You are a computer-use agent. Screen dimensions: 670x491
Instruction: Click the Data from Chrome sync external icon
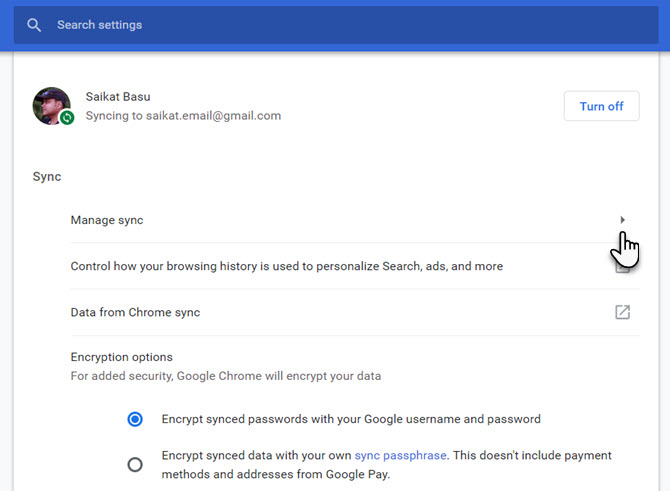(x=622, y=312)
